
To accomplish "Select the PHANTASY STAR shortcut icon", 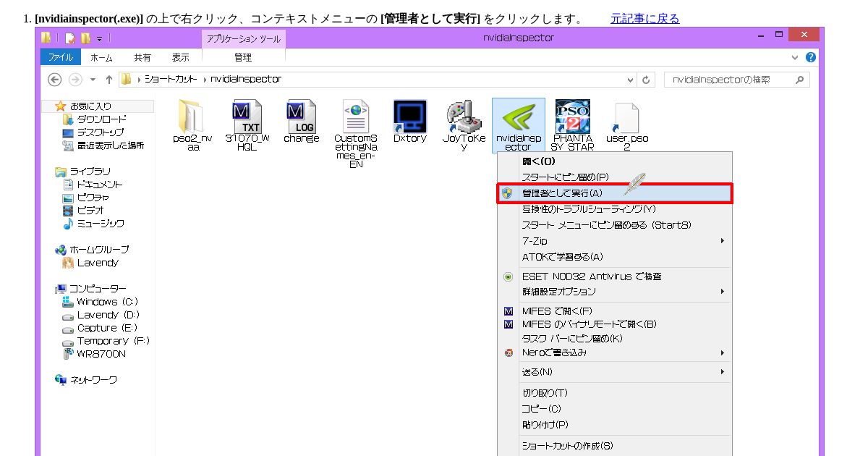I will point(572,116).
